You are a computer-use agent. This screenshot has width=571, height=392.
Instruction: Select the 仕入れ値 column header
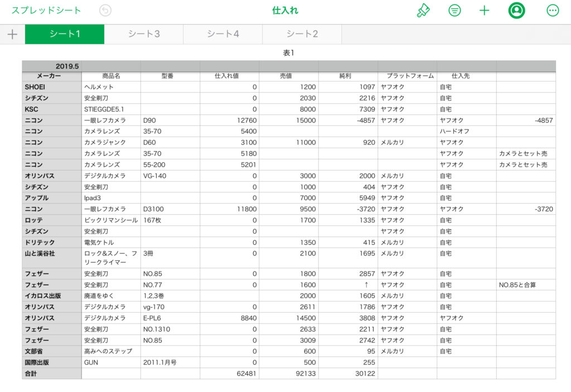229,76
